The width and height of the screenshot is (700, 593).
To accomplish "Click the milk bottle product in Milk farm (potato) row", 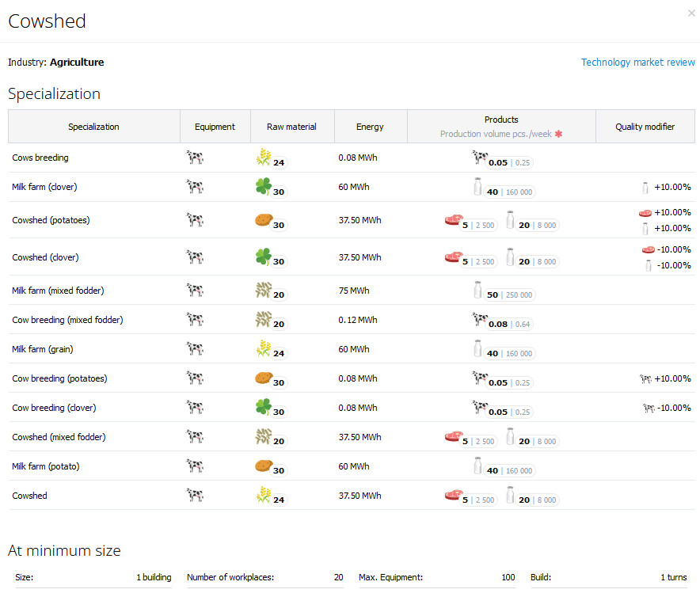I will (x=477, y=466).
